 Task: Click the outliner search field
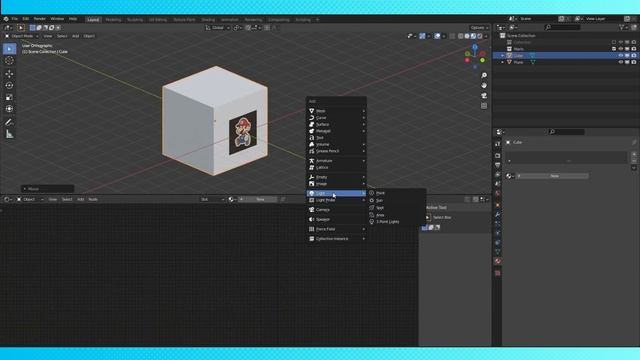click(562, 27)
